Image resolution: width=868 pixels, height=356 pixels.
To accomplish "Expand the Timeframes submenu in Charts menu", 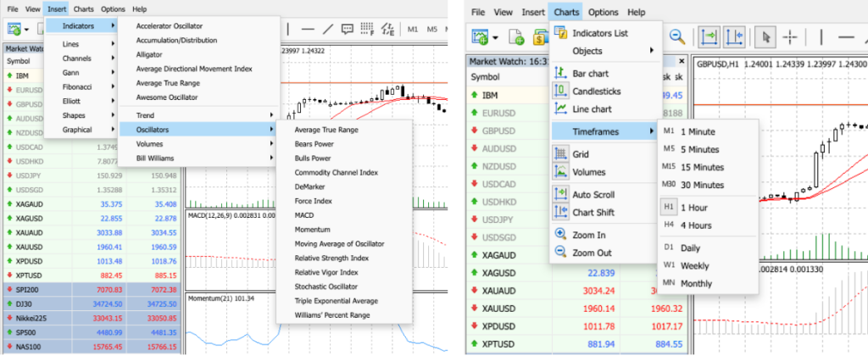I will coord(604,131).
